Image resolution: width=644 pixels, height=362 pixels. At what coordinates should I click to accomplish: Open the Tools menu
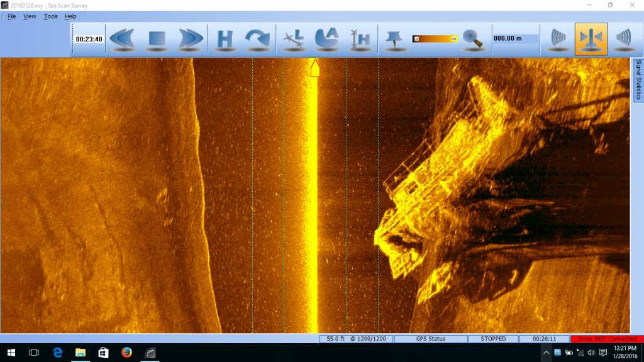50,16
